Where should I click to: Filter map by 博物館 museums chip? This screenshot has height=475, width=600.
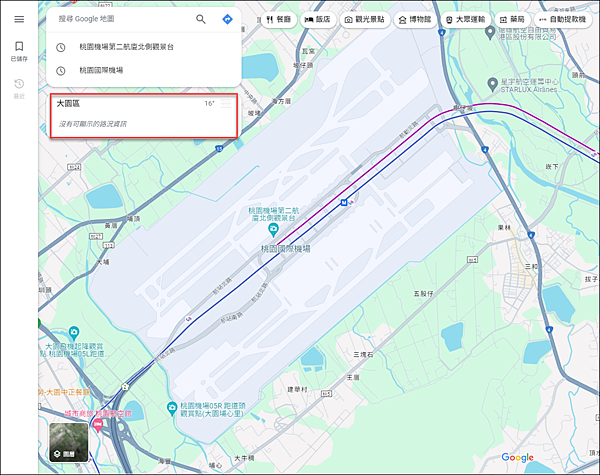pos(415,19)
